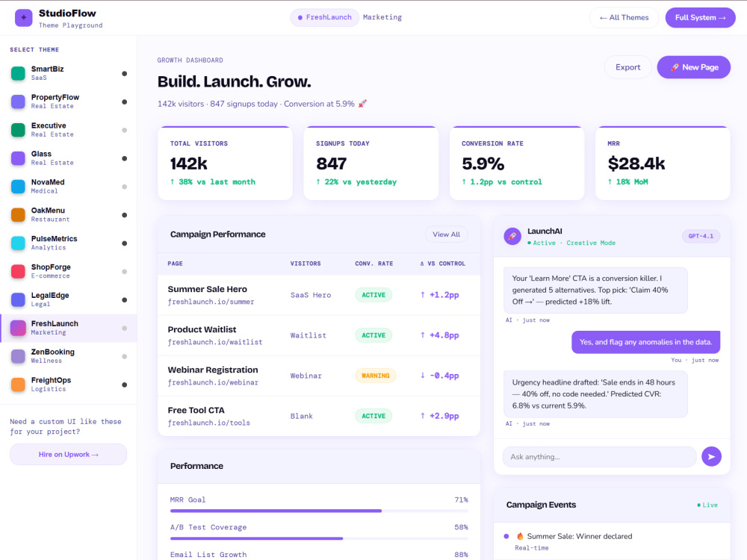Image resolution: width=747 pixels, height=560 pixels.
Task: Toggle the LegalEdge status dot
Action: coord(124,300)
